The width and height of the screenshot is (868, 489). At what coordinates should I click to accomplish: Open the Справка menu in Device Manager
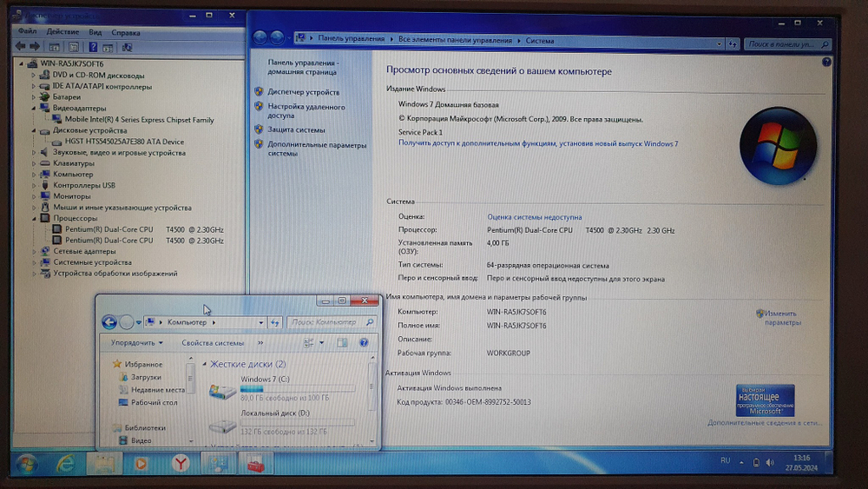[126, 33]
